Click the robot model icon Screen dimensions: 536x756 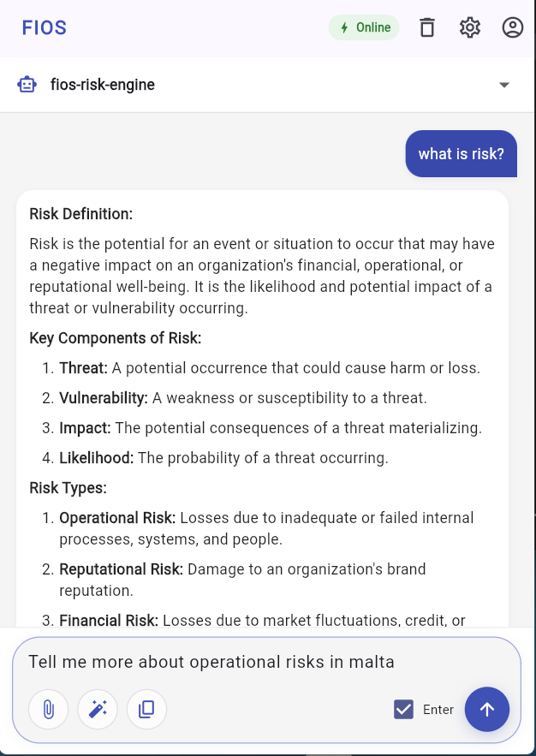27,85
